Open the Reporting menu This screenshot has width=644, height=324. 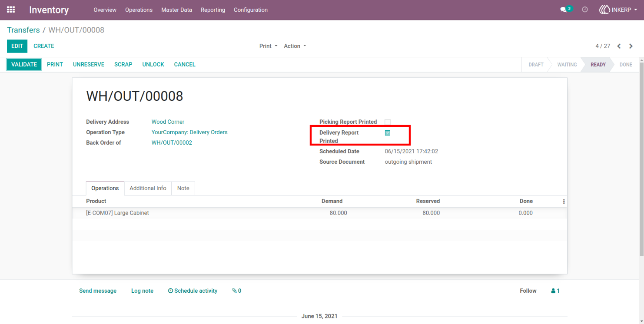coord(213,10)
